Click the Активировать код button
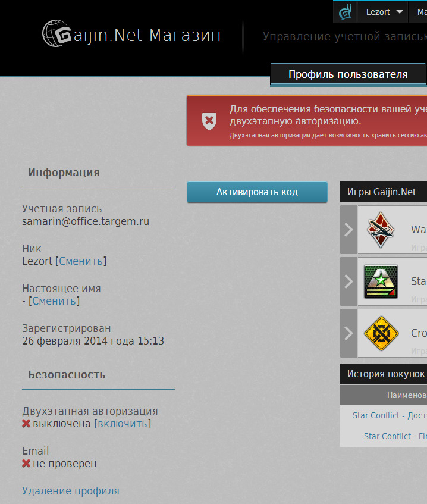 [x=257, y=192]
